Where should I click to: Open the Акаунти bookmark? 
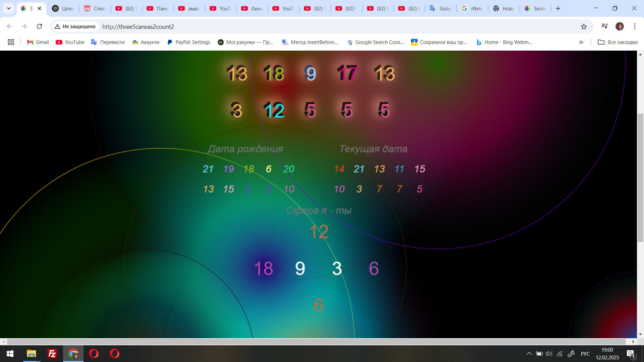click(146, 42)
